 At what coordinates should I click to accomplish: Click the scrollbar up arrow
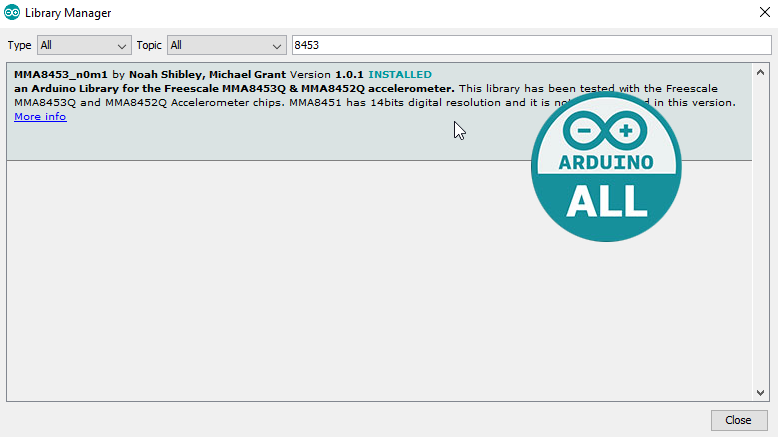click(x=760, y=72)
